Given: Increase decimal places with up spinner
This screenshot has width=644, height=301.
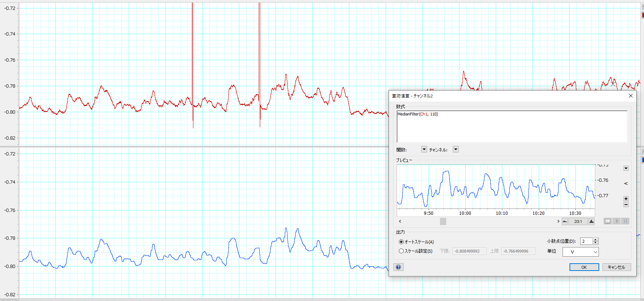Looking at the screenshot, I should pyautogui.click(x=596, y=239).
